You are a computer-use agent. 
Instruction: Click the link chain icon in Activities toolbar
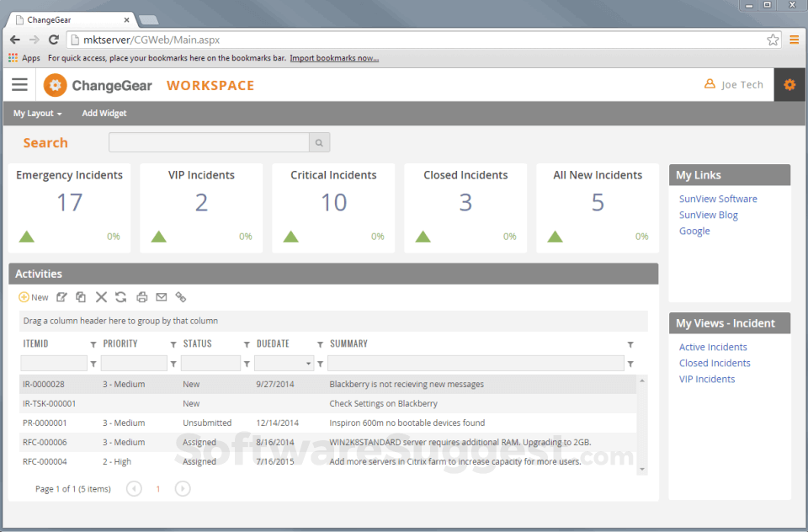point(181,297)
